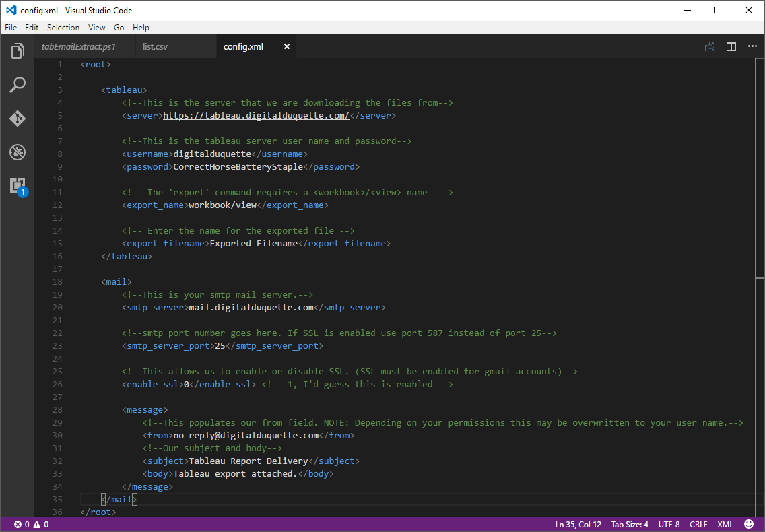Click the no-reply@digitalduquette.com from address
Image resolution: width=765 pixels, height=532 pixels.
(x=246, y=435)
